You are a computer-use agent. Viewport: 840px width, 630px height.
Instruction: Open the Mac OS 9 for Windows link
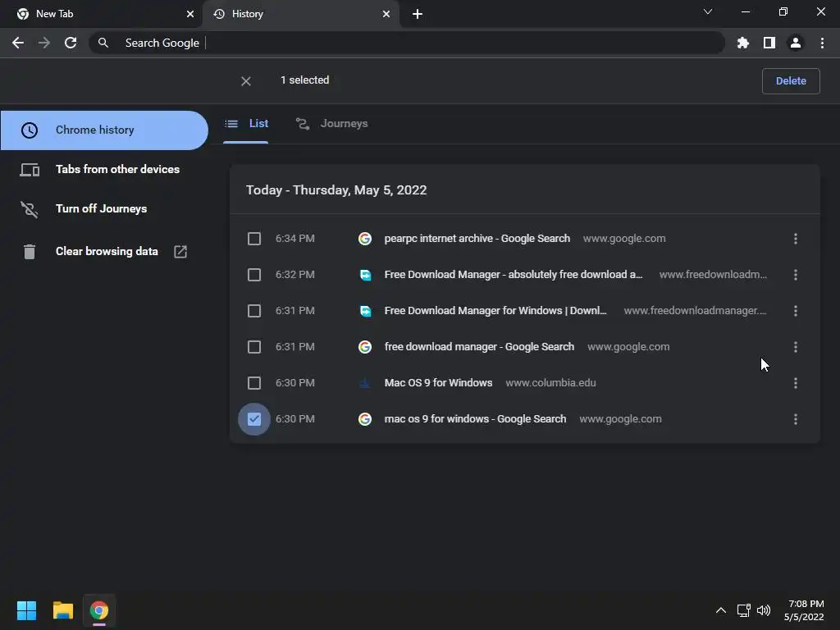pos(438,383)
